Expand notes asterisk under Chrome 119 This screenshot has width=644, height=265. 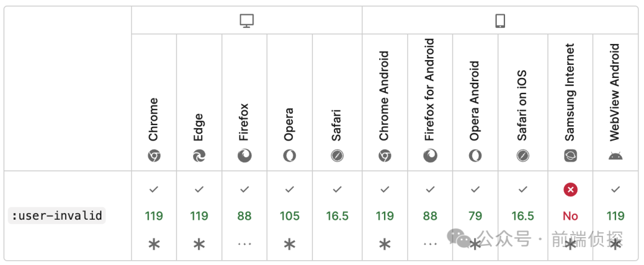(x=154, y=245)
